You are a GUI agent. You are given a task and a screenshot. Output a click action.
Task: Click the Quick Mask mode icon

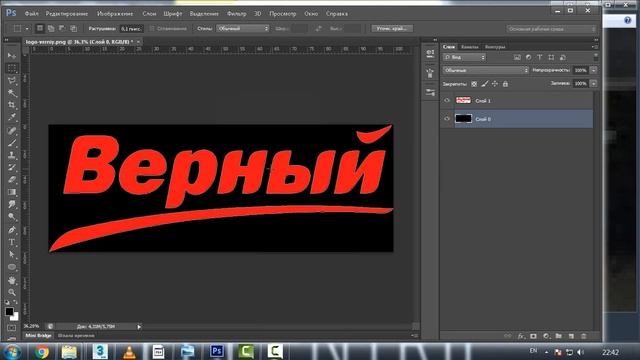point(12,328)
